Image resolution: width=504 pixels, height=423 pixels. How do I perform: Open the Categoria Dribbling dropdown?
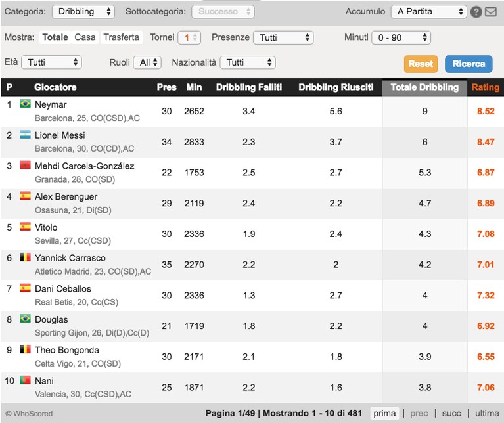(83, 12)
